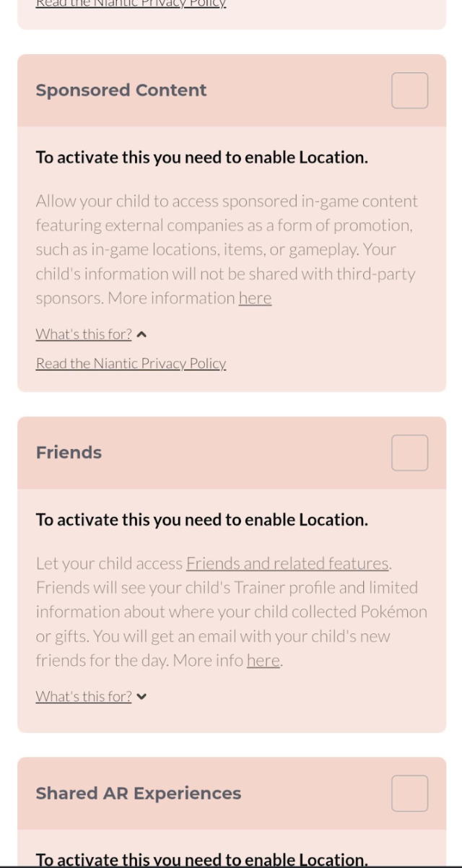Click the down chevron in the Friends card
The image size is (462, 868).
point(142,696)
